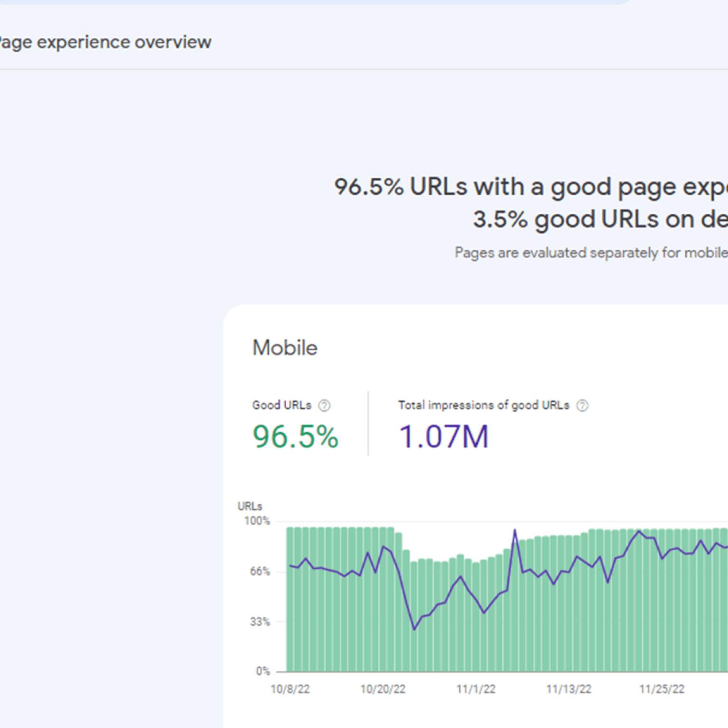This screenshot has width=728, height=728.
Task: Click the 11/25/22 date label
Action: (x=662, y=689)
